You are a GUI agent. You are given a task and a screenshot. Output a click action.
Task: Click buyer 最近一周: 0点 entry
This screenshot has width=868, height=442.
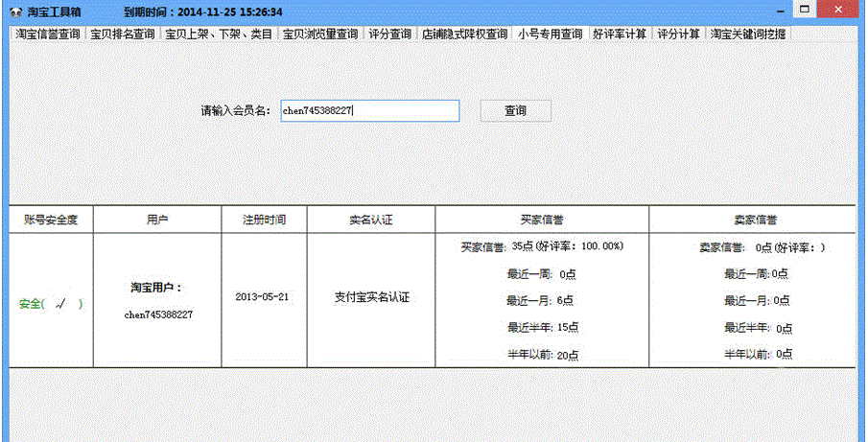point(542,274)
